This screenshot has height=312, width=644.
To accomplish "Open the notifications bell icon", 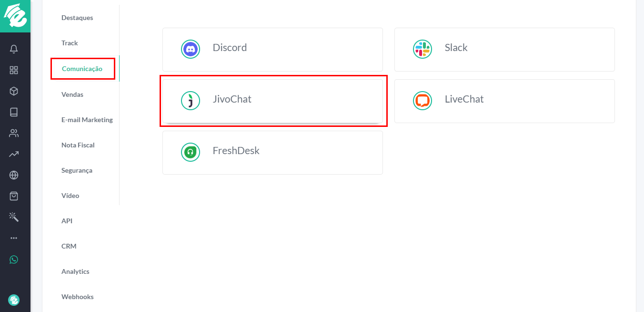I will pyautogui.click(x=14, y=49).
